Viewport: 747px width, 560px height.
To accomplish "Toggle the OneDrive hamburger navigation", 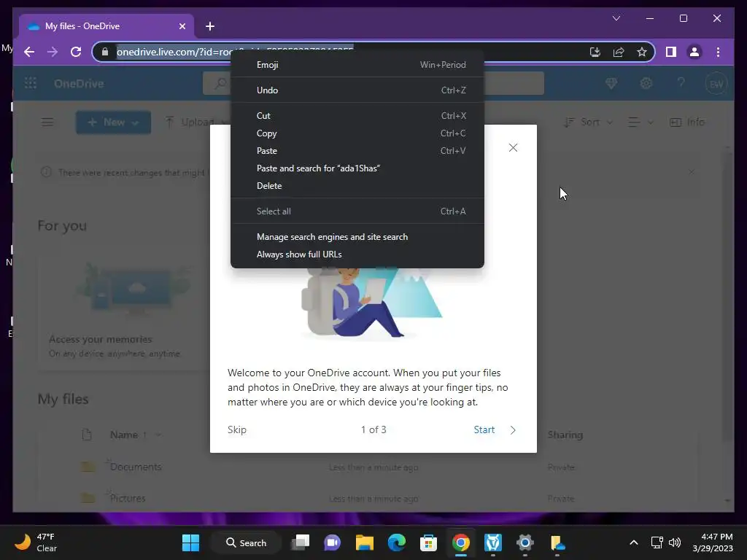I will [47, 122].
